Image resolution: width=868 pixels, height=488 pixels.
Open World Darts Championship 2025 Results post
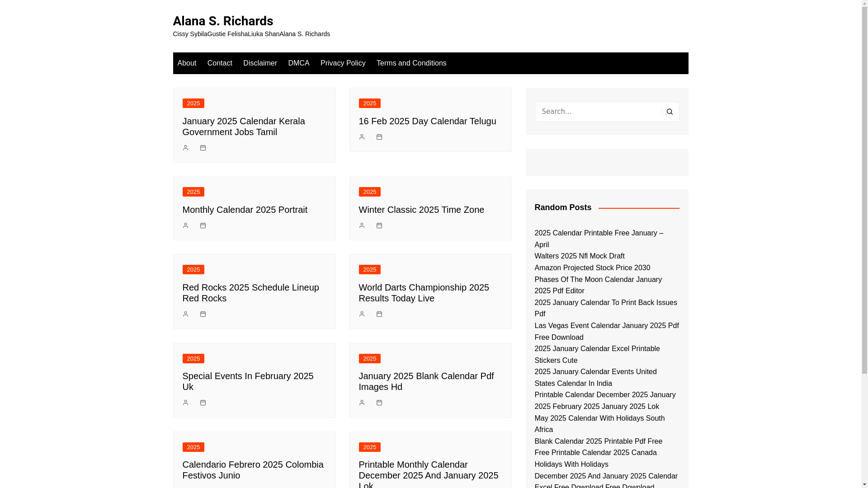pyautogui.click(x=424, y=293)
